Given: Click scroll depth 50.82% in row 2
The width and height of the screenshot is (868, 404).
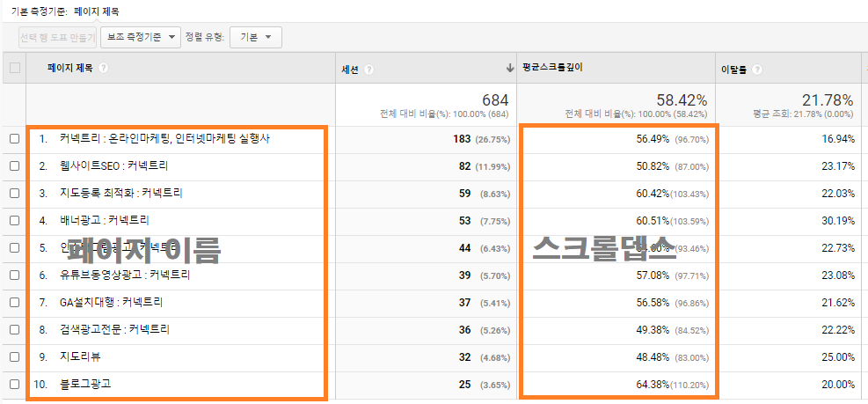Looking at the screenshot, I should point(653,166).
